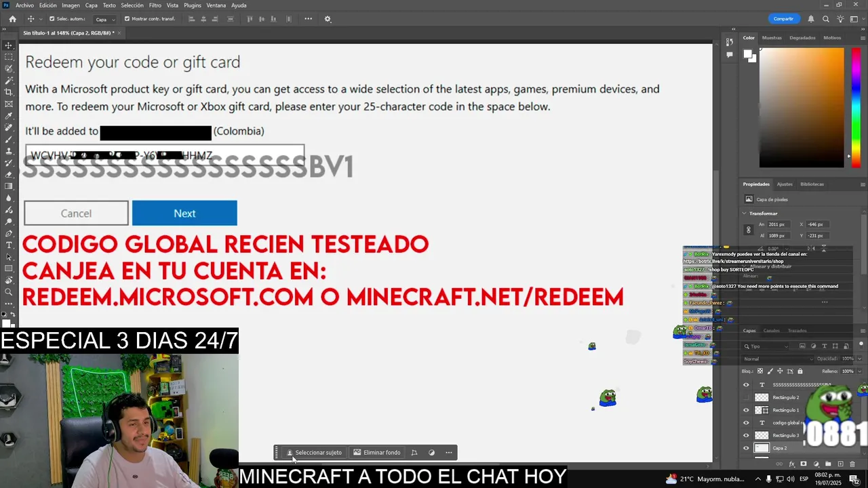Select the Eraser tool
Screen dimensions: 868x488
(x=9, y=174)
